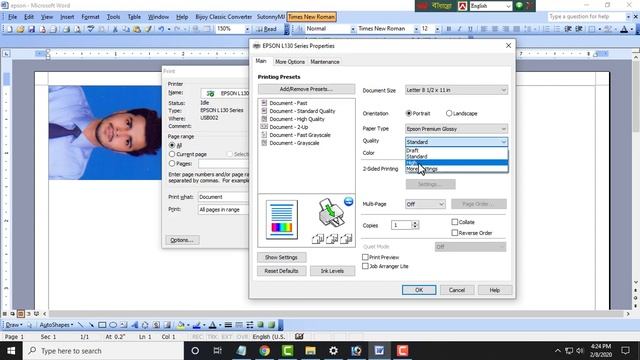The height and width of the screenshot is (360, 640).
Task: Click the rotated portrait photo in document
Action: tap(105, 132)
